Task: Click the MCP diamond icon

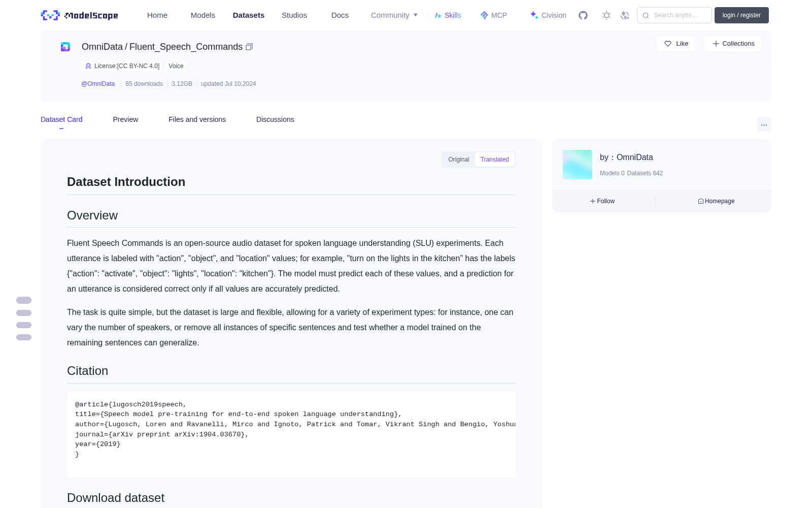Action: (484, 15)
